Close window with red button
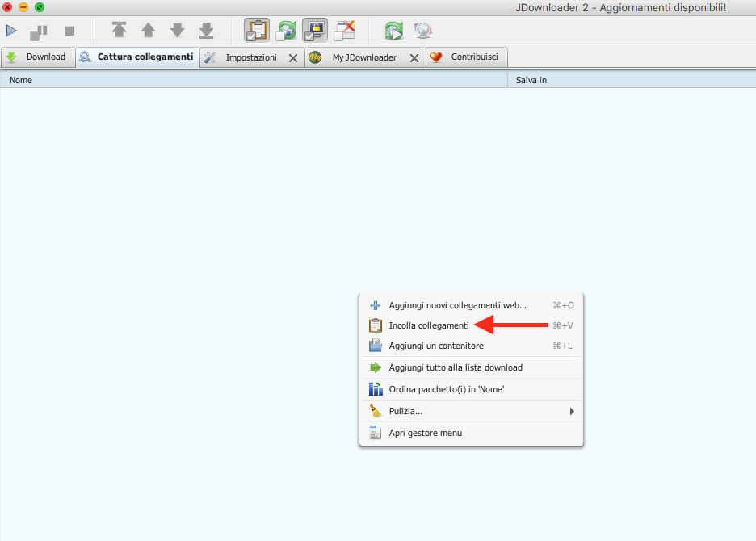 pos(7,7)
